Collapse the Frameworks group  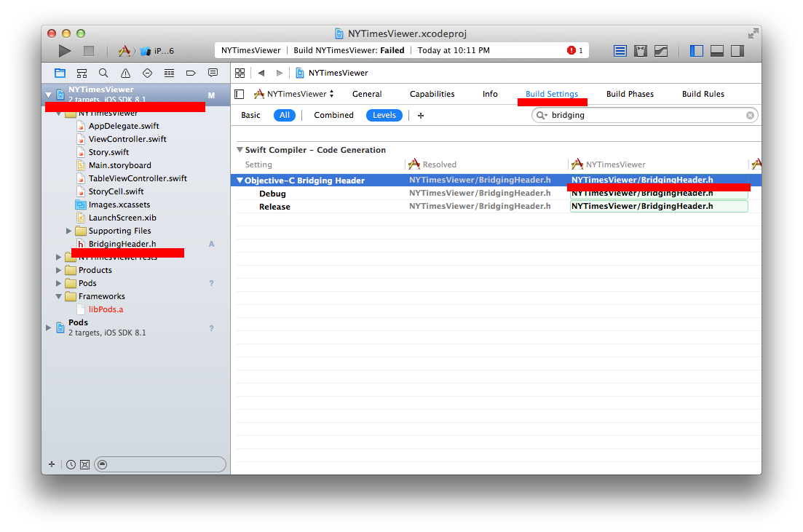click(58, 296)
